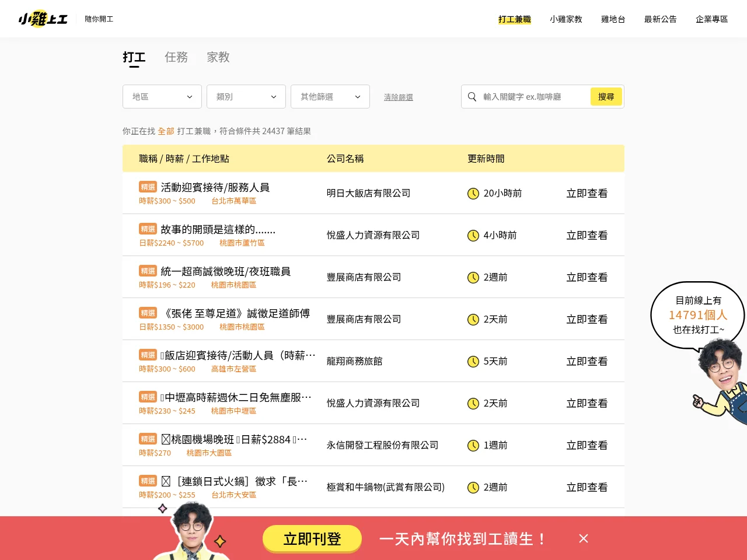Click the mascot character on right side

coord(721,382)
